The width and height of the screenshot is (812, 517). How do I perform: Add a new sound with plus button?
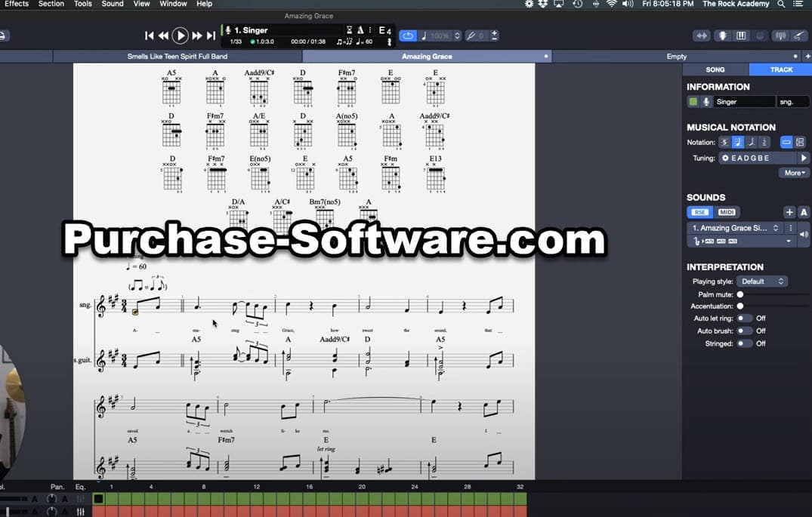[789, 212]
